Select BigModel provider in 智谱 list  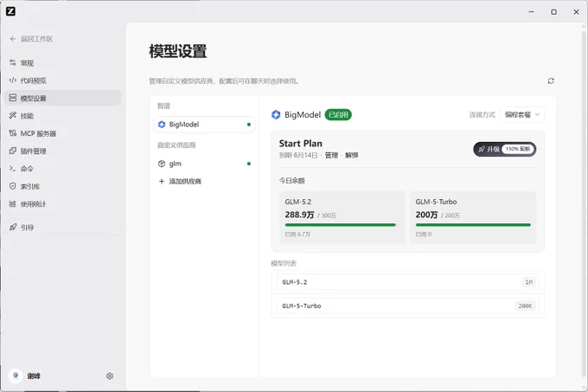click(204, 125)
